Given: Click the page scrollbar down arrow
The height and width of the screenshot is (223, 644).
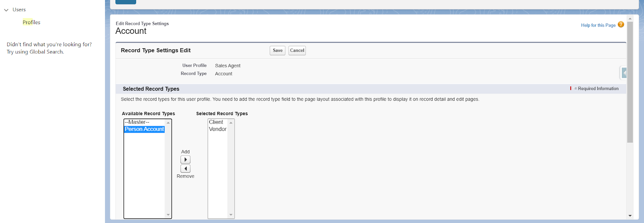Looking at the screenshot, I should pyautogui.click(x=630, y=216).
